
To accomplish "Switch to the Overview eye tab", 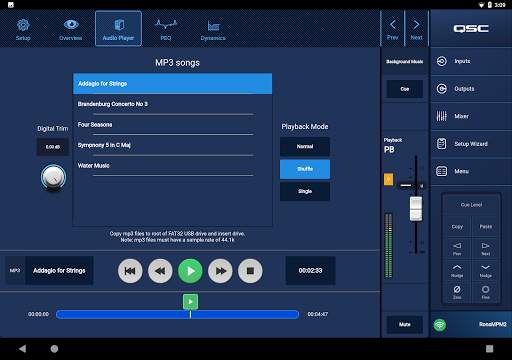I will click(71, 29).
